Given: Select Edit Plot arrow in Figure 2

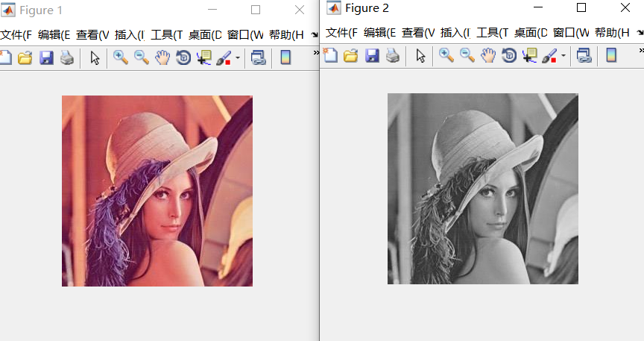Looking at the screenshot, I should point(420,55).
